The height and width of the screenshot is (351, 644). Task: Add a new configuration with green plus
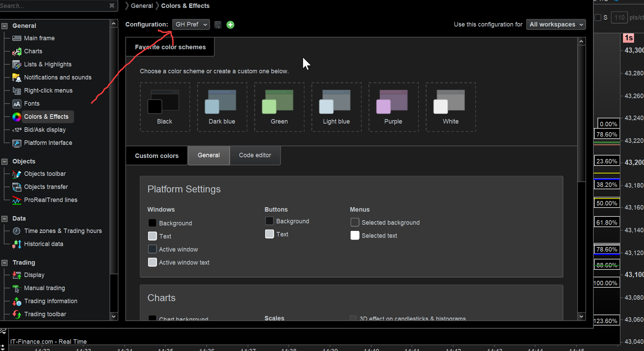[230, 25]
